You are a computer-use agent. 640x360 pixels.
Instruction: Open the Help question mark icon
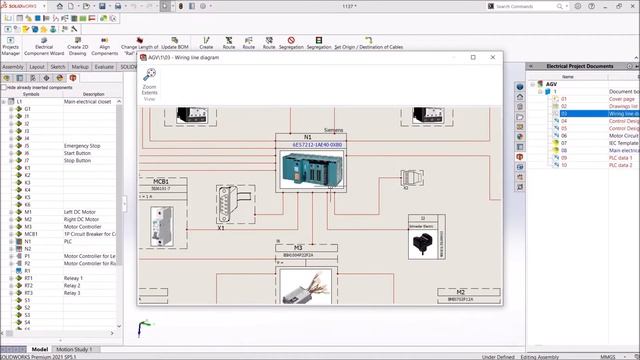[x=591, y=6]
